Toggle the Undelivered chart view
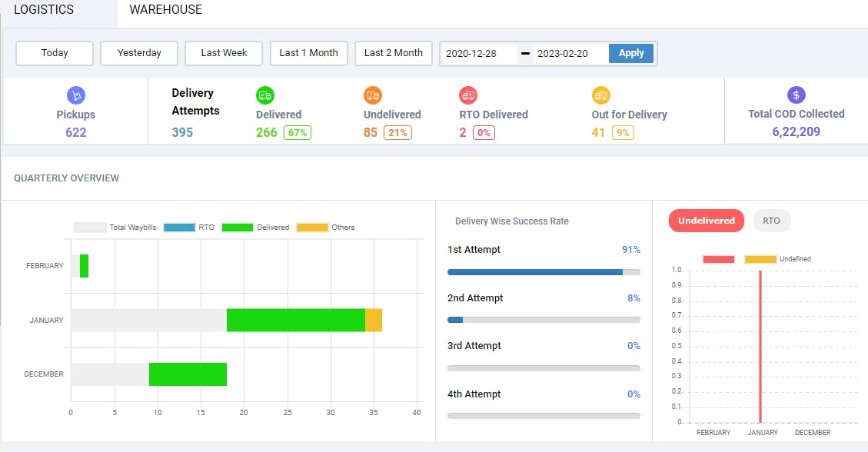This screenshot has height=452, width=868. [x=706, y=221]
